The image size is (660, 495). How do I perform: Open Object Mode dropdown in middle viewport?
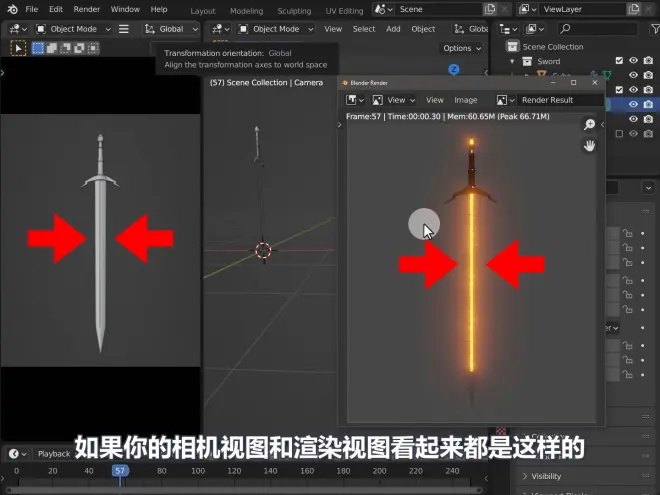[x=276, y=29]
